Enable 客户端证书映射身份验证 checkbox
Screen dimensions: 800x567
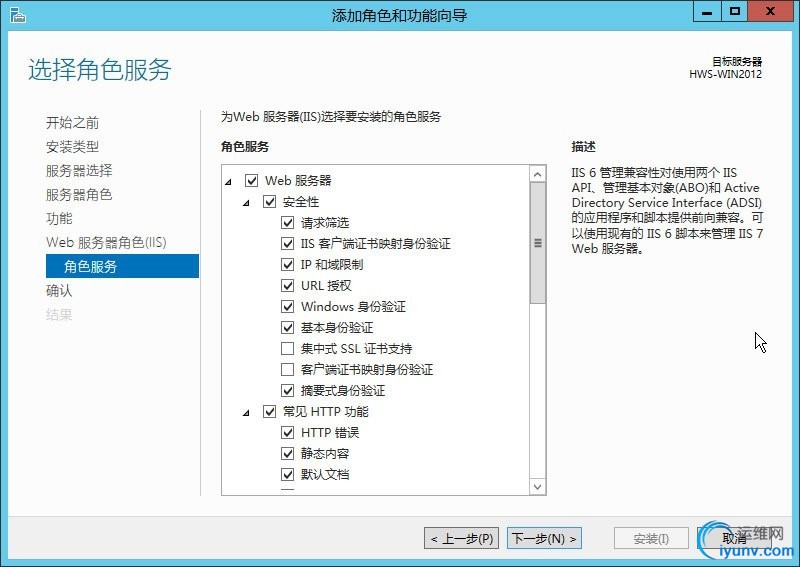tap(288, 369)
